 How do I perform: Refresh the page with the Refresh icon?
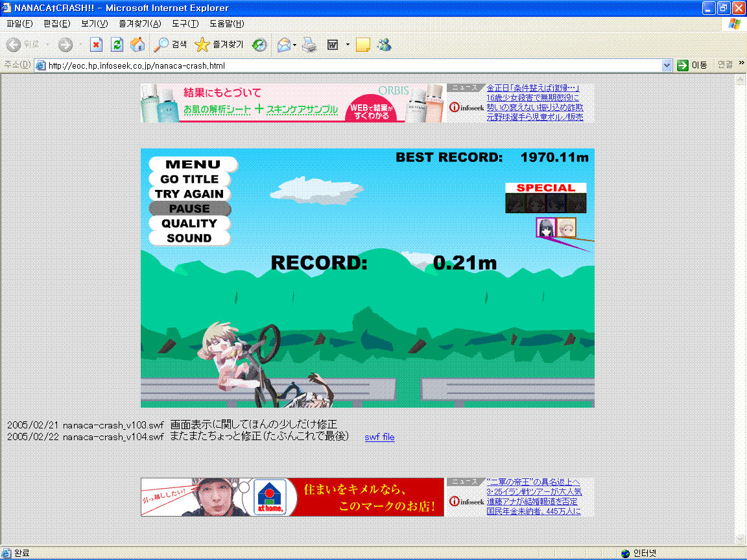pyautogui.click(x=117, y=45)
